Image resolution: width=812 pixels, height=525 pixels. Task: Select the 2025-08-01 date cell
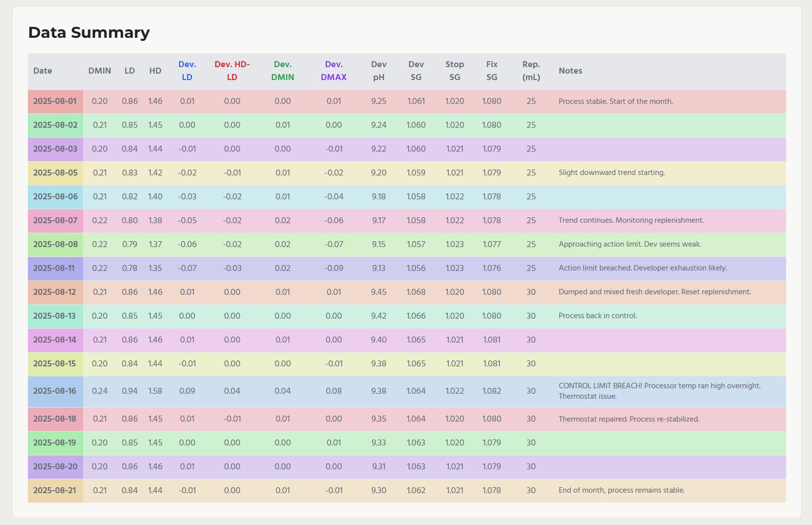coord(55,101)
